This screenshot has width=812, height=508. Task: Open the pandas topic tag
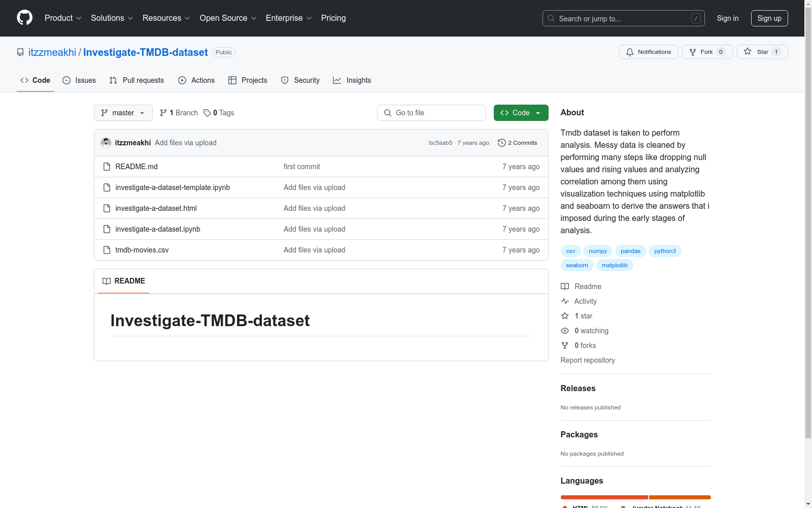click(631, 251)
